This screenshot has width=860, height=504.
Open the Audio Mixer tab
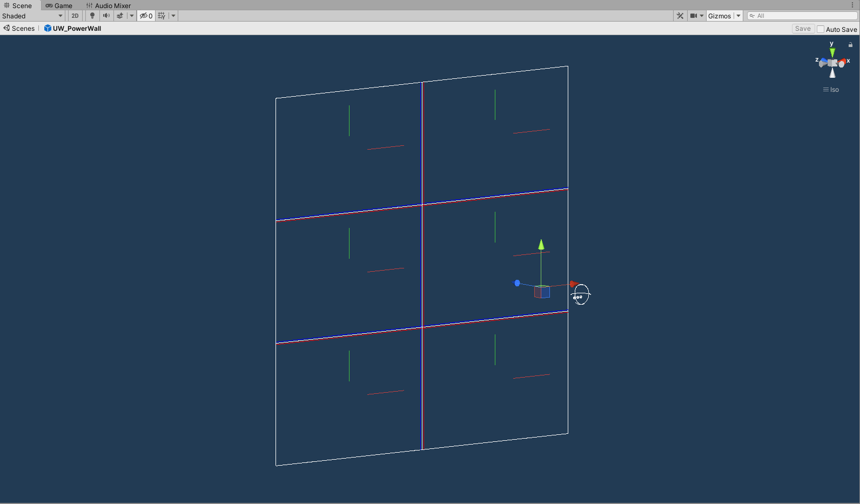109,5
